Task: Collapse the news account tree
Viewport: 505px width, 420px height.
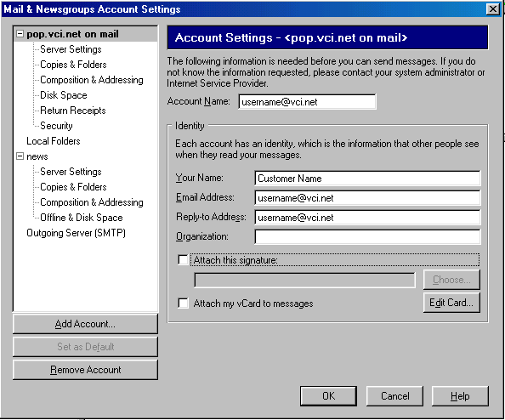Action: [x=20, y=156]
